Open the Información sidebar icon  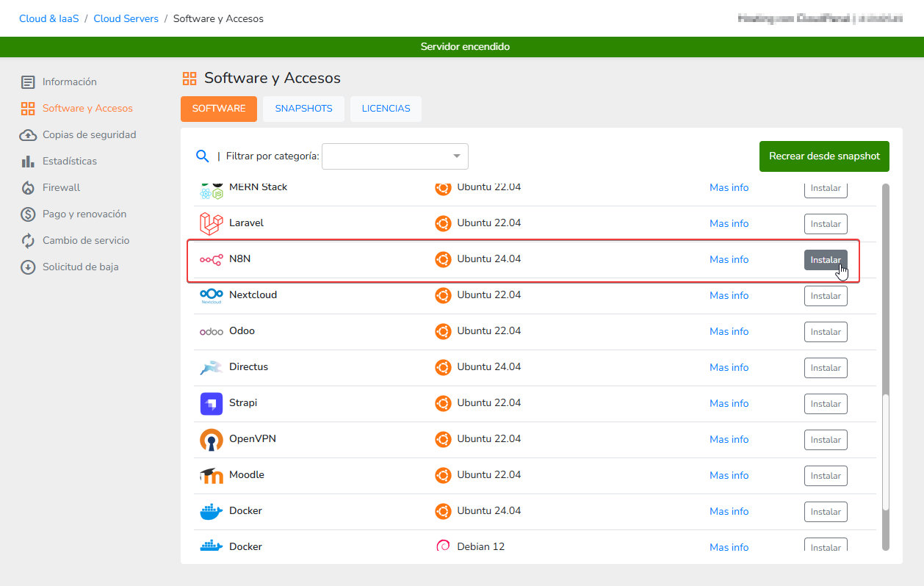28,82
